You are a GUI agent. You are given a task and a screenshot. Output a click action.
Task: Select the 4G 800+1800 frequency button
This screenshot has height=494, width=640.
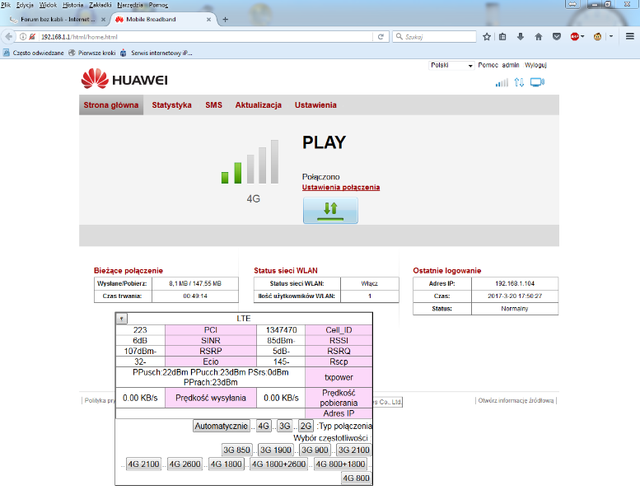[x=341, y=464]
